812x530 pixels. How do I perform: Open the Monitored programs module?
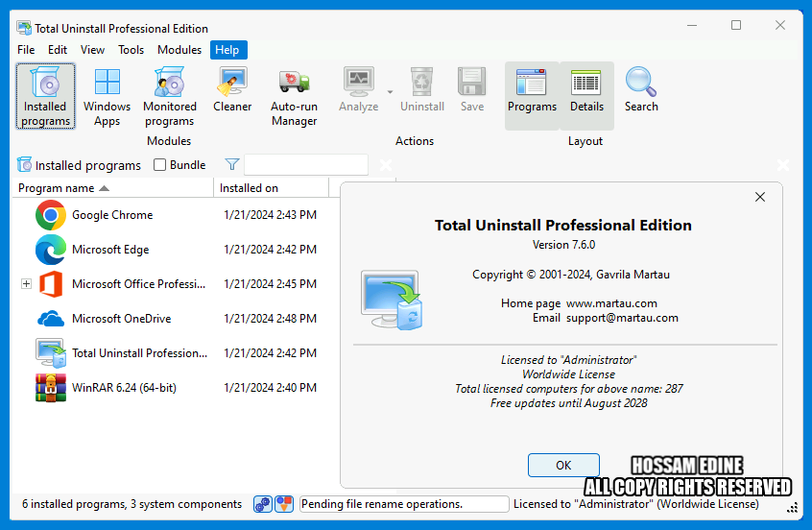coord(169,96)
